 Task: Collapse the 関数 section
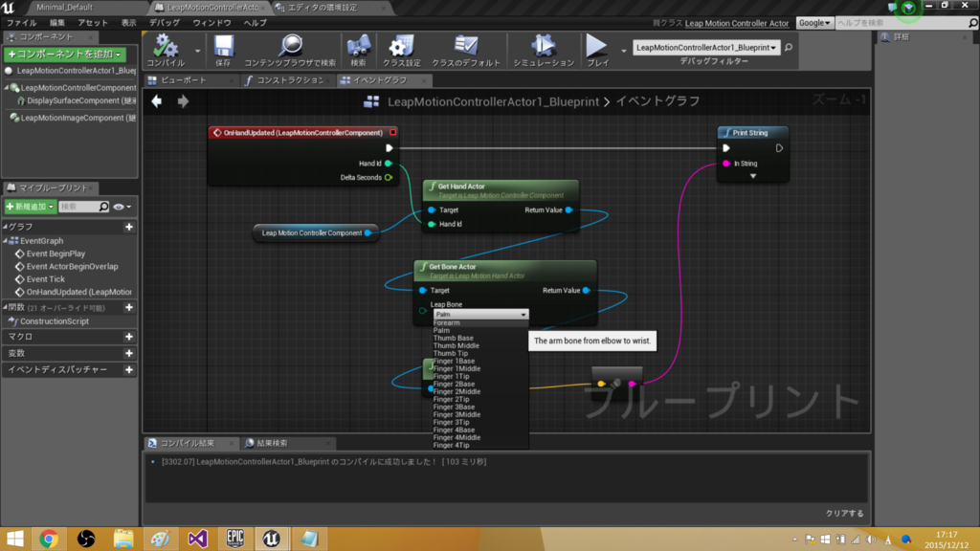(6, 307)
